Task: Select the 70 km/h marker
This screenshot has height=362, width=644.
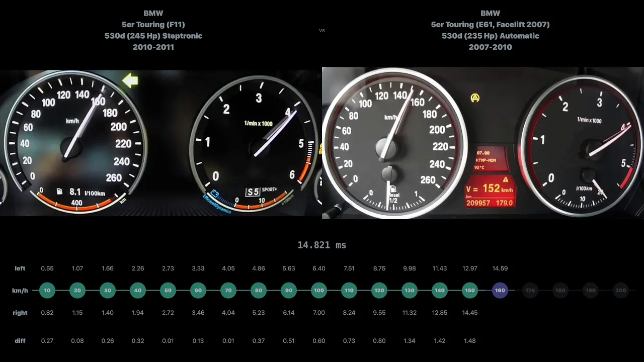Action: point(228,291)
